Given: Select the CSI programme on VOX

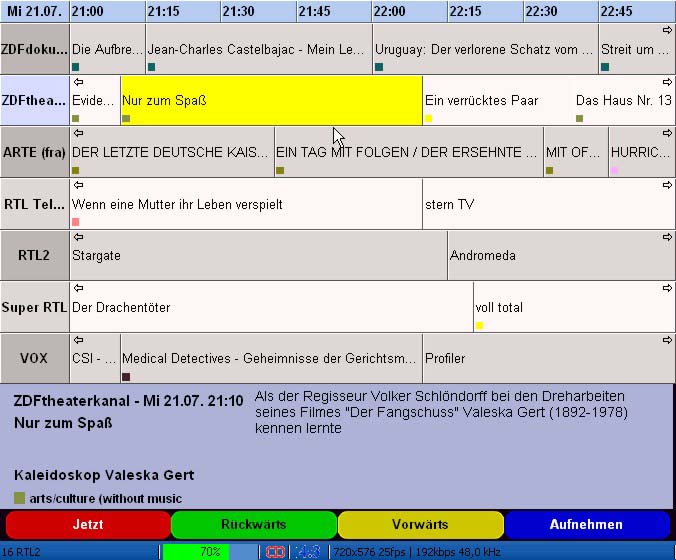Looking at the screenshot, I should pos(95,358).
